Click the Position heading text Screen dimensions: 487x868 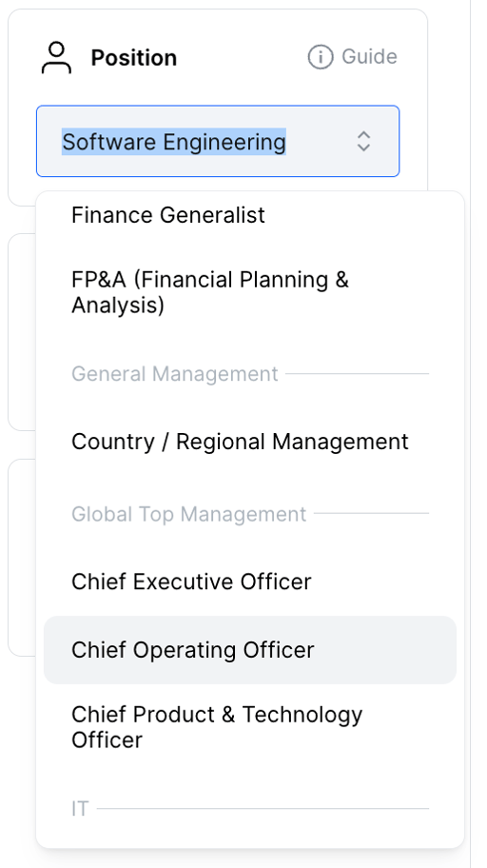pyautogui.click(x=134, y=57)
